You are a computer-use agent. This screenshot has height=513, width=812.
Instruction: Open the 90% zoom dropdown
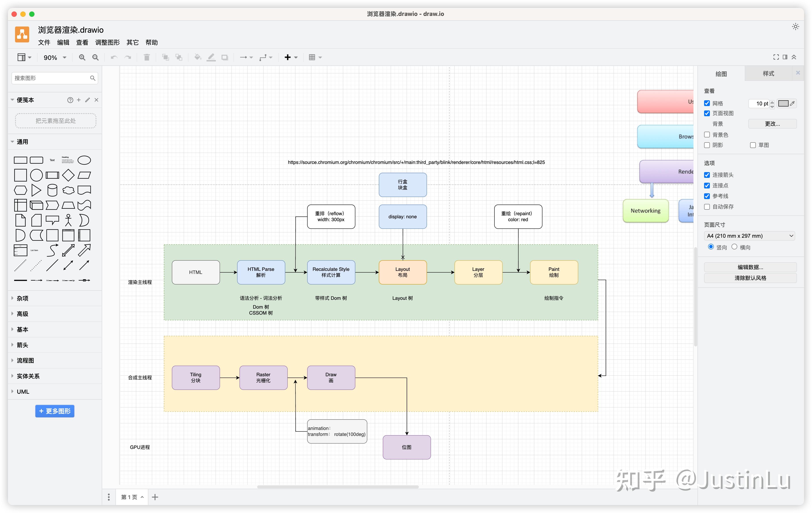coord(55,58)
